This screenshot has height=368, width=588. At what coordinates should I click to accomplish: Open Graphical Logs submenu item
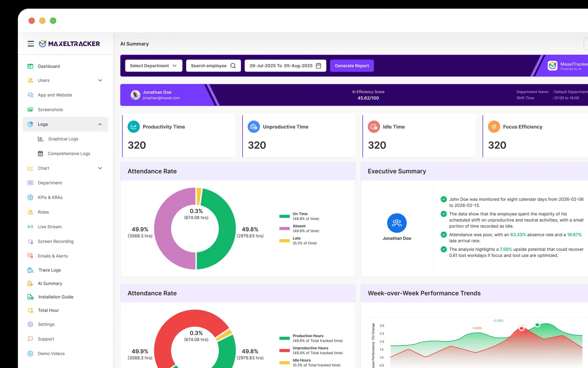click(x=63, y=139)
